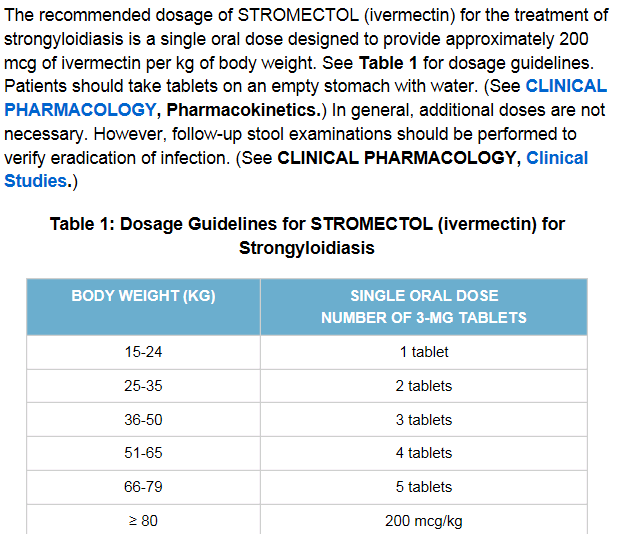Select the ≥ 80 body weight cell
This screenshot has height=534, width=617.
(143, 521)
